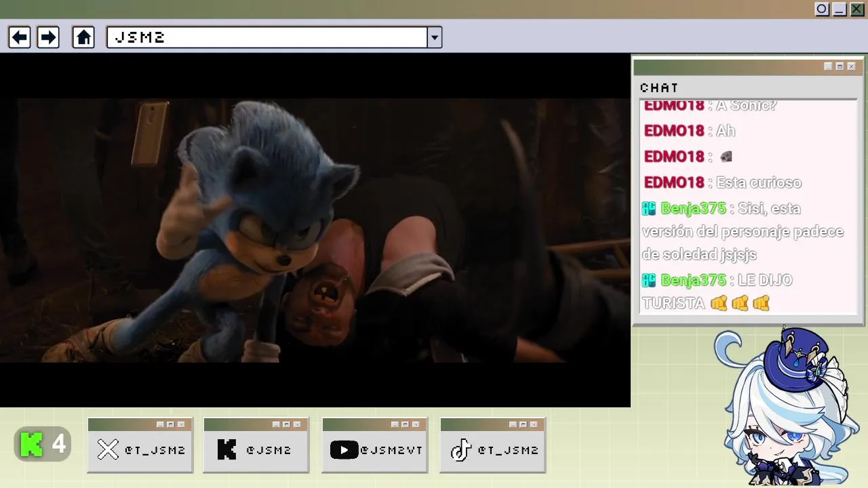Click the EDMO18 username beside "Ah"
Image resolution: width=868 pixels, height=488 pixels.
tap(674, 131)
